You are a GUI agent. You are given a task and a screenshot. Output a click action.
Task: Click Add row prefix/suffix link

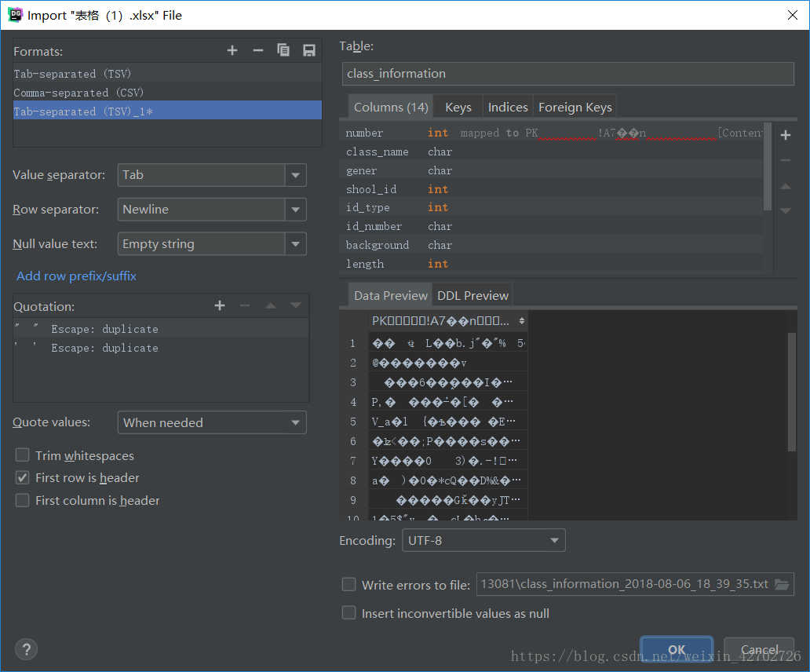pyautogui.click(x=76, y=276)
